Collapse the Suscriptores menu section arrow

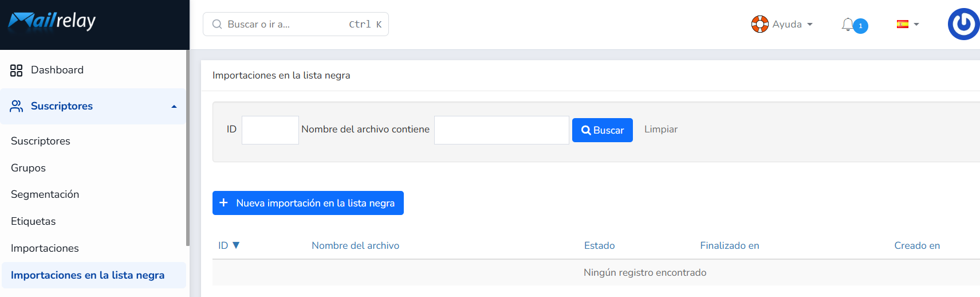174,107
